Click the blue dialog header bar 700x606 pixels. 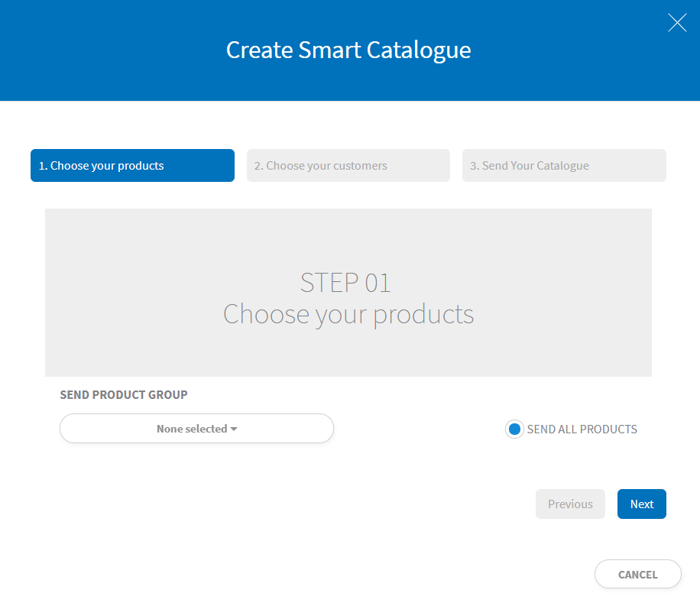coord(350,50)
